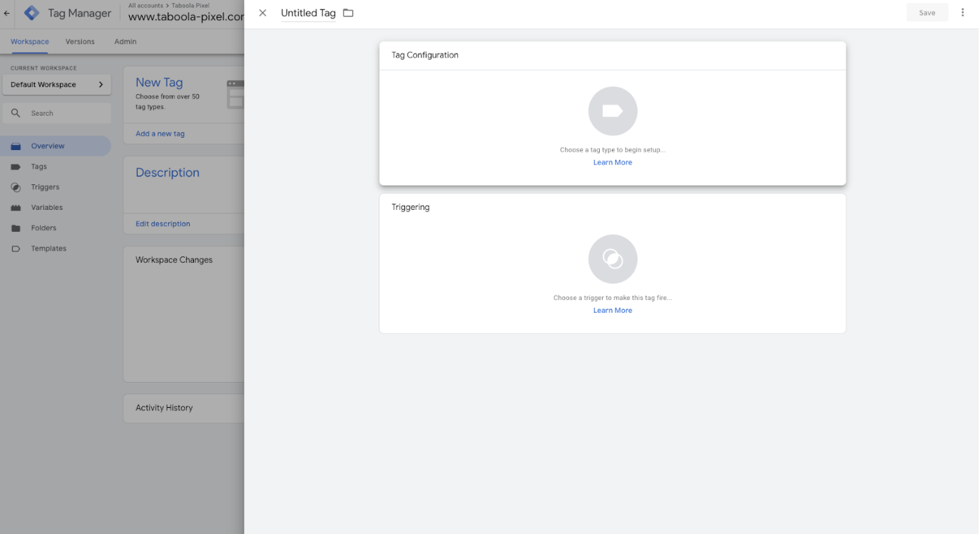Image resolution: width=980 pixels, height=534 pixels.
Task: Go back with the top-left arrow
Action: click(x=7, y=13)
